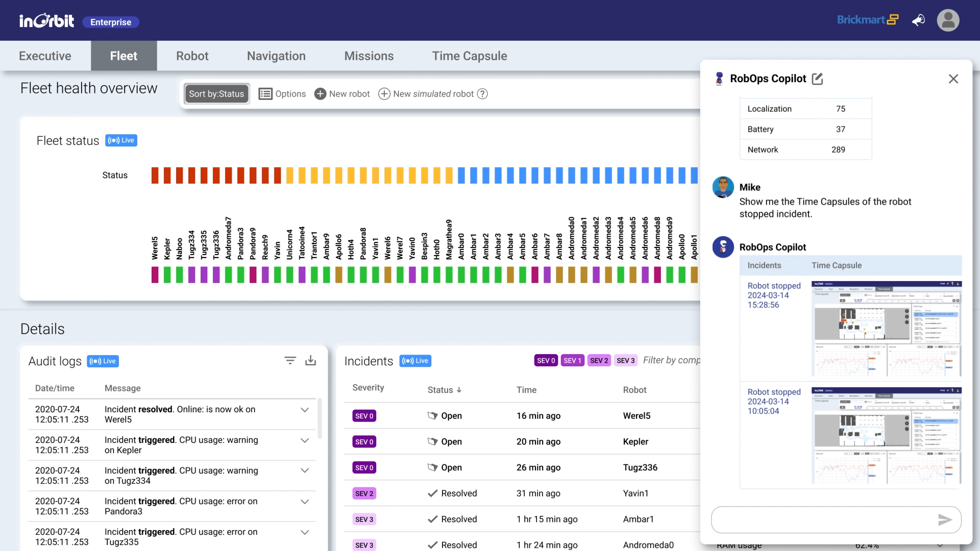Click the help question mark beside New simulated robot
This screenshot has width=980, height=551.
pos(482,94)
